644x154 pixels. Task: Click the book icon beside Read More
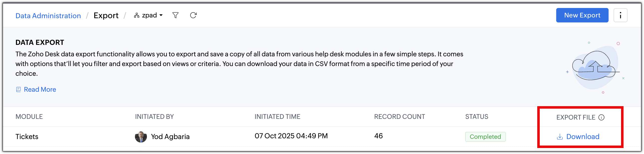pos(18,89)
